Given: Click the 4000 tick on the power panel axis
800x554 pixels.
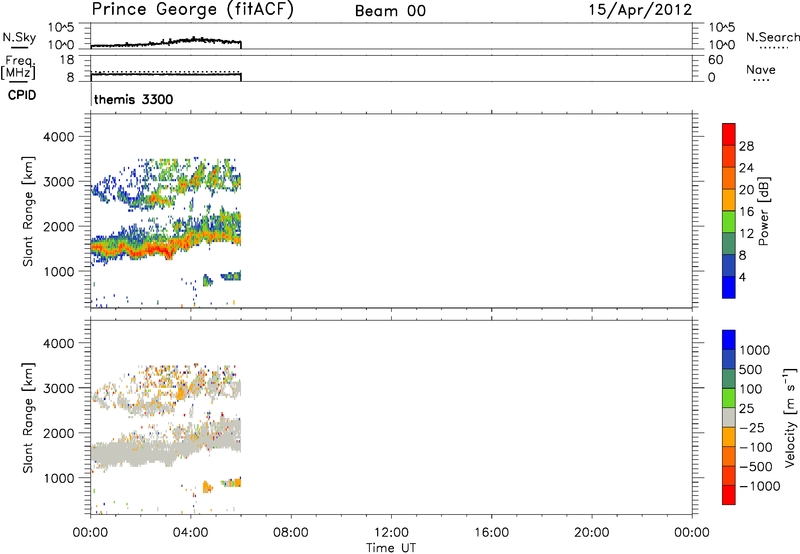Looking at the screenshot, I should point(59,137).
